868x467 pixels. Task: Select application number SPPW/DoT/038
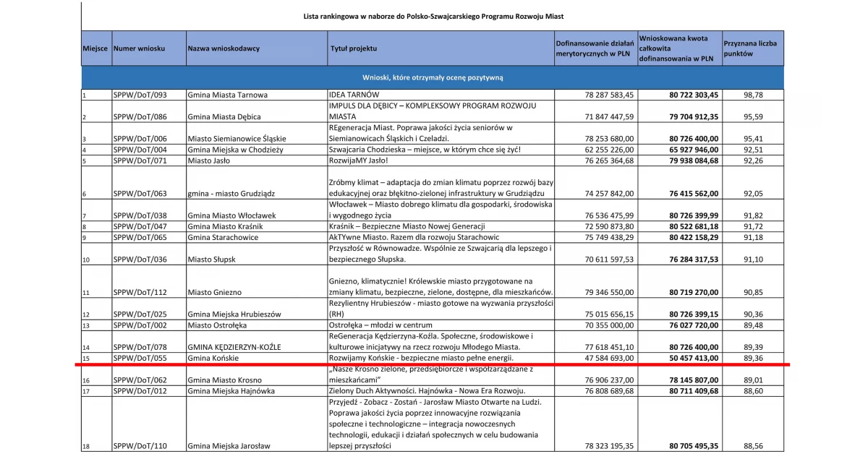tap(140, 215)
